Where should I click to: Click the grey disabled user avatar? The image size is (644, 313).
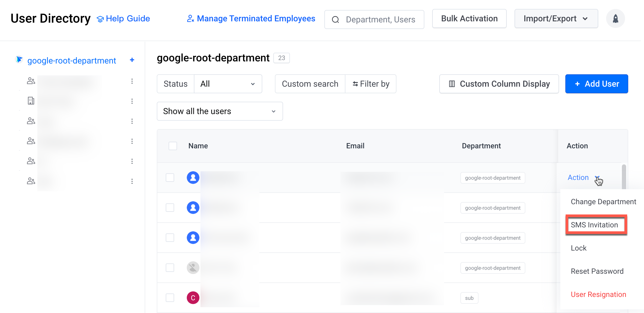pyautogui.click(x=193, y=268)
